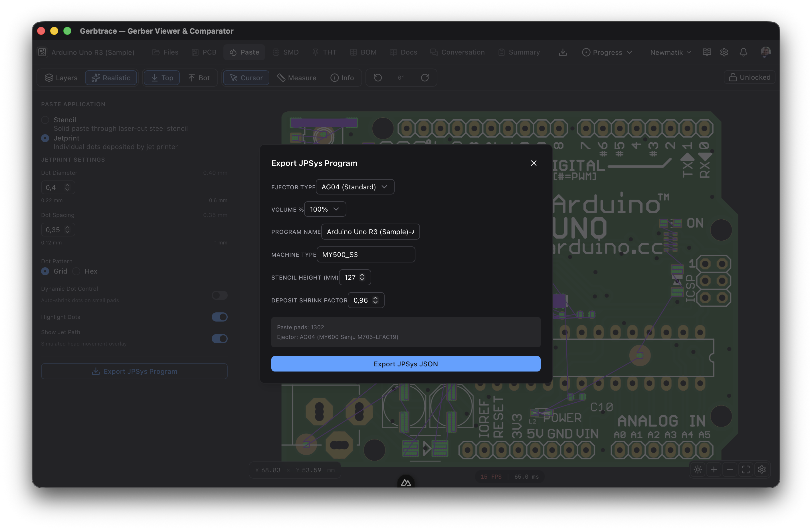This screenshot has width=812, height=530.
Task: Open the Volume % dropdown
Action: tap(325, 209)
